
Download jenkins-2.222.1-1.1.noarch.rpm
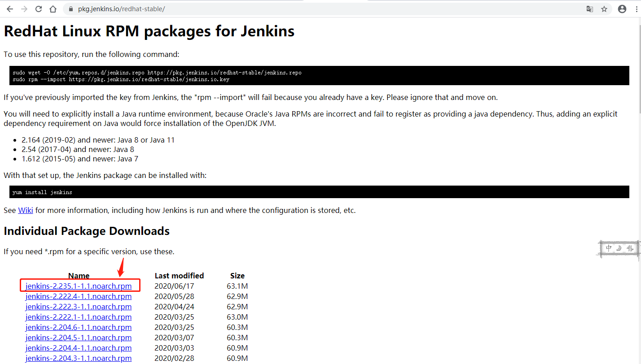[x=79, y=317]
